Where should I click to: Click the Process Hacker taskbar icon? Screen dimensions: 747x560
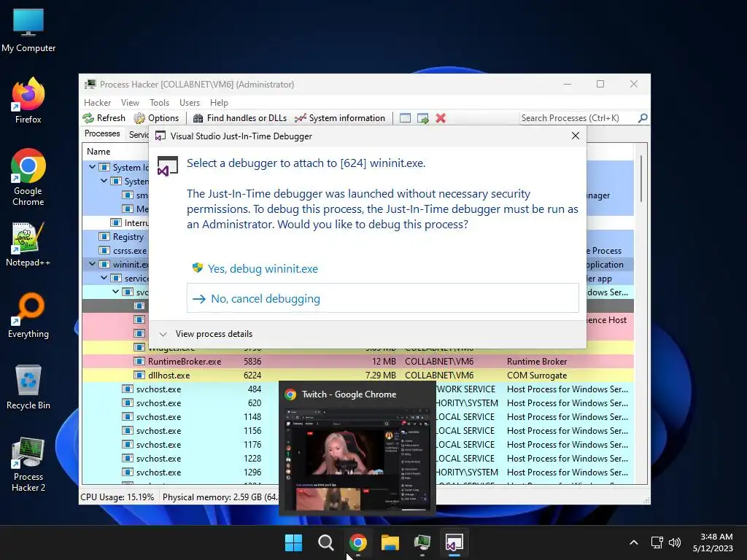[x=422, y=542]
